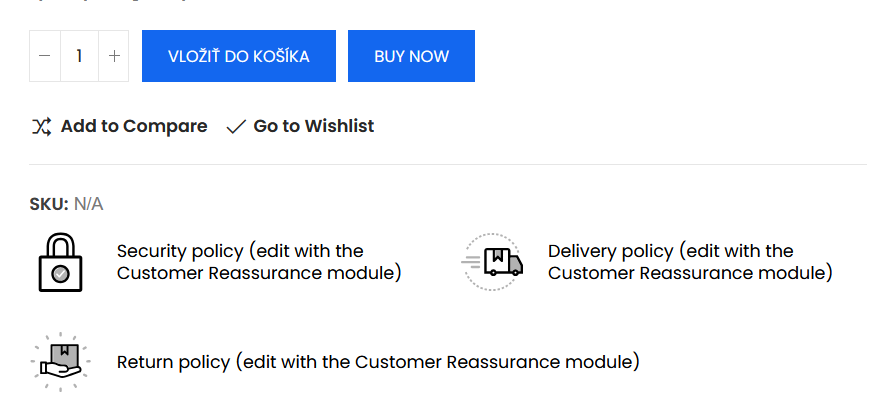Open the Add to Compare link
The width and height of the screenshot is (876, 401).
click(134, 126)
